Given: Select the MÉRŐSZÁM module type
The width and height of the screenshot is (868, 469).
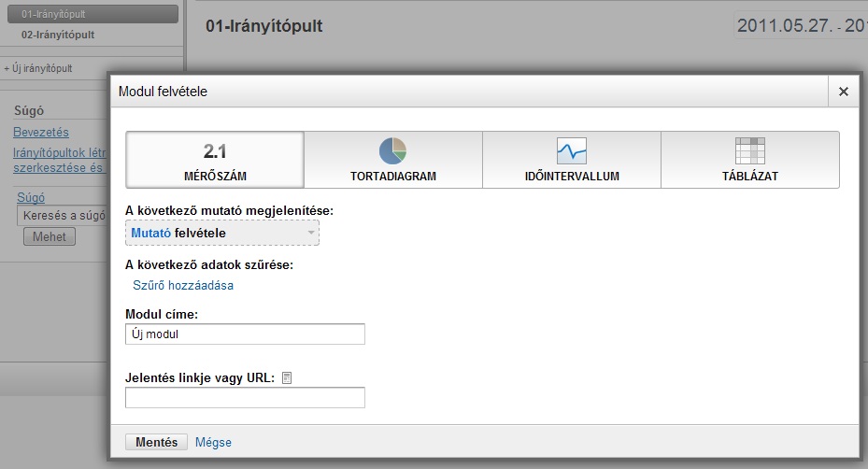Looking at the screenshot, I should pyautogui.click(x=215, y=160).
